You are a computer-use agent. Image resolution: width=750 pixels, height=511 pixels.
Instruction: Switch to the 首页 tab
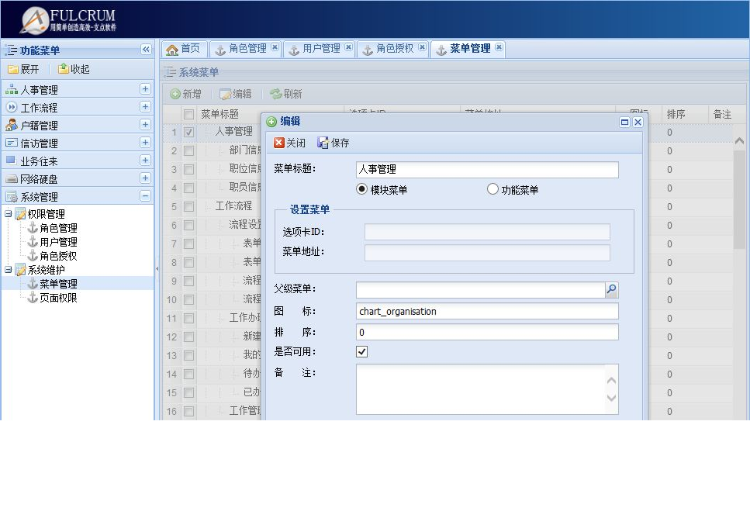(x=183, y=49)
